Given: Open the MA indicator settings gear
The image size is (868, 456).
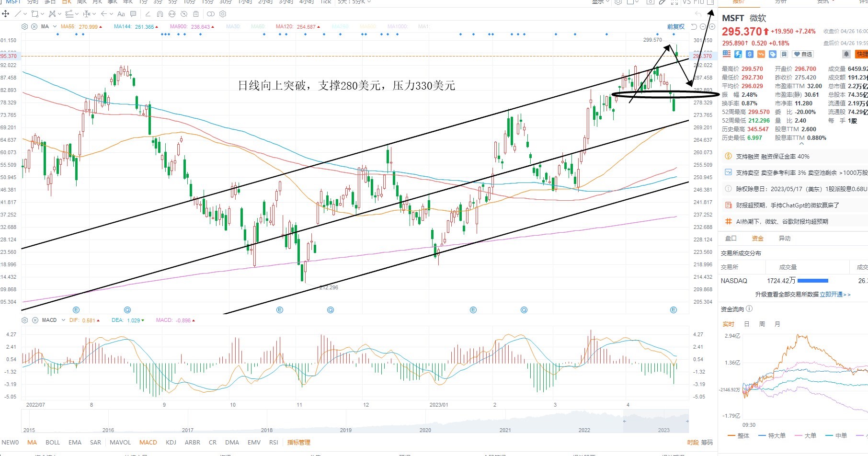Looking at the screenshot, I should (25, 27).
